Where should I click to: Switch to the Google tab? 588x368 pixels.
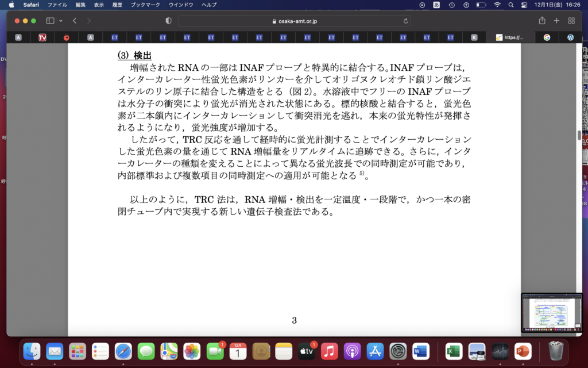(547, 37)
